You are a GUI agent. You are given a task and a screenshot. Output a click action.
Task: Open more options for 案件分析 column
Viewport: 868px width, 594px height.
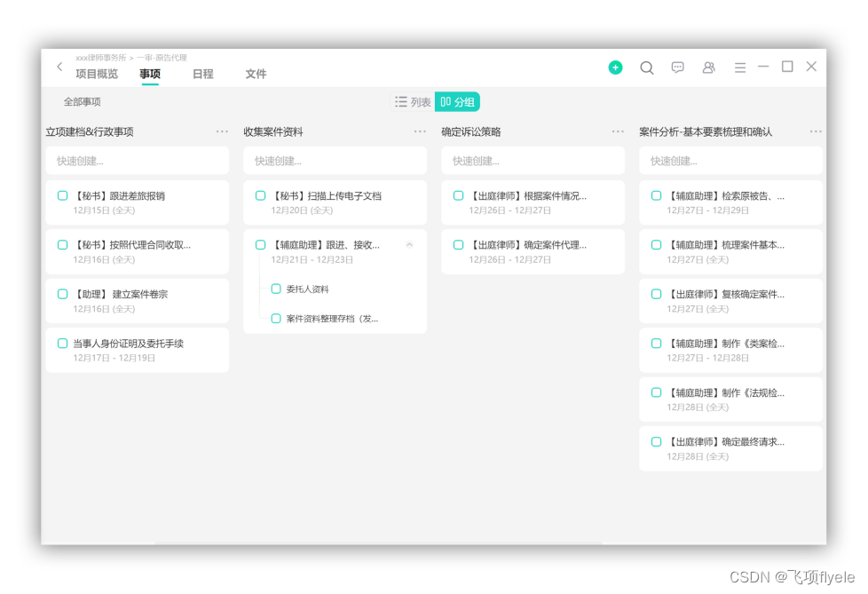(x=816, y=131)
